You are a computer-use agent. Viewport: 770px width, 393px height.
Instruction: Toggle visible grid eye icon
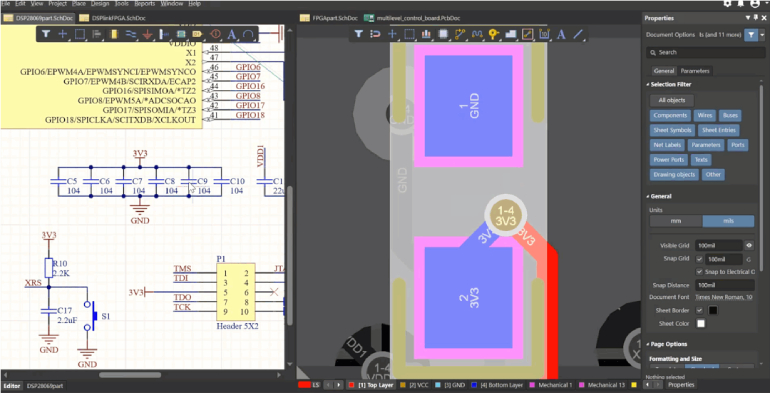pyautogui.click(x=749, y=245)
